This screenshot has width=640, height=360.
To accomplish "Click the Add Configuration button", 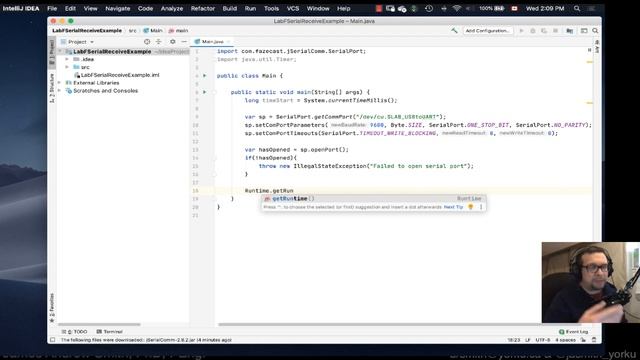I will point(487,31).
